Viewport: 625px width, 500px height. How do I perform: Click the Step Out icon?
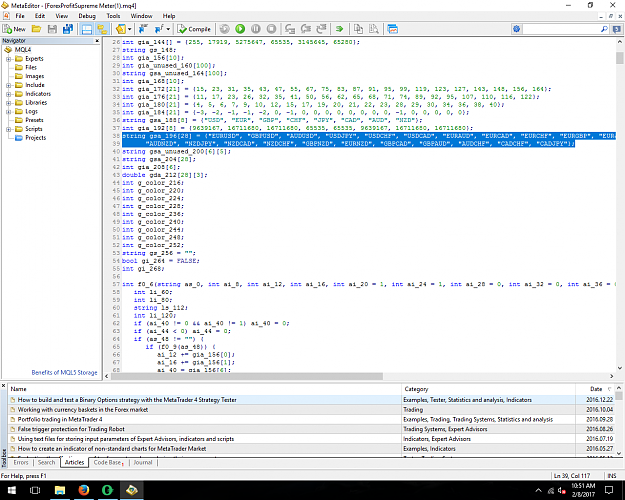click(321, 29)
